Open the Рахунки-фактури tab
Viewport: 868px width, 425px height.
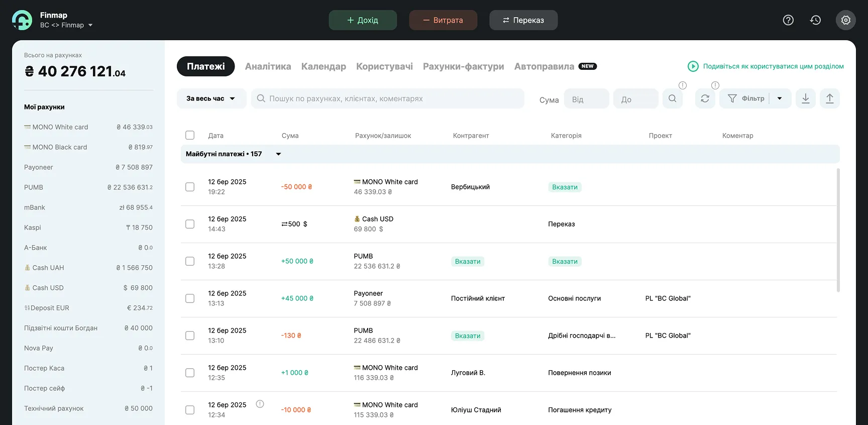(464, 66)
